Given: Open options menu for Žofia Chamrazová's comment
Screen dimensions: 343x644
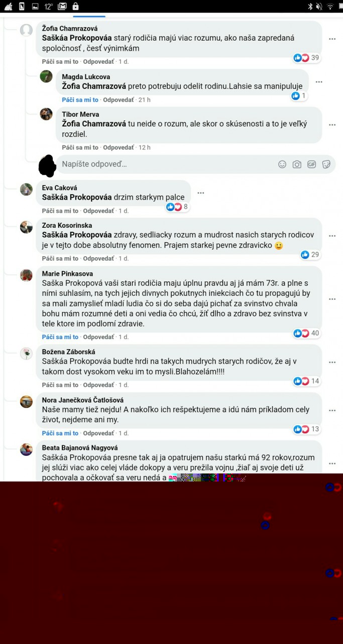Looking at the screenshot, I should tap(332, 39).
